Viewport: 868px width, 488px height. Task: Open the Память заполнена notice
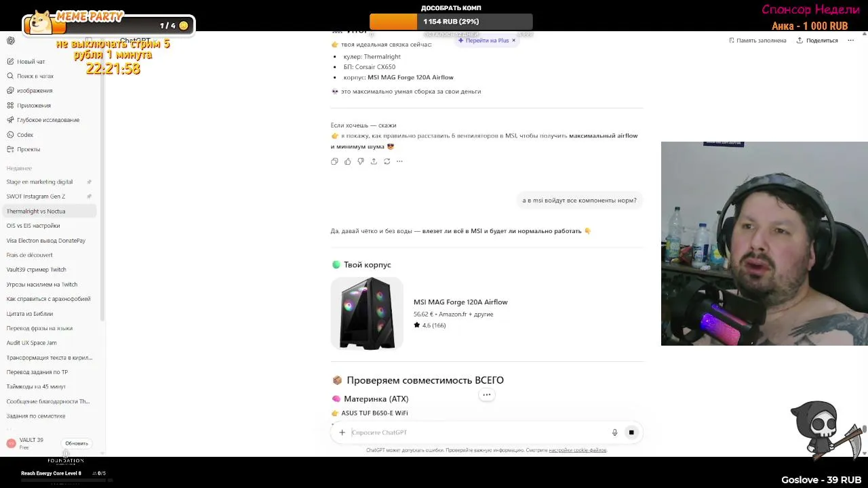coord(757,41)
